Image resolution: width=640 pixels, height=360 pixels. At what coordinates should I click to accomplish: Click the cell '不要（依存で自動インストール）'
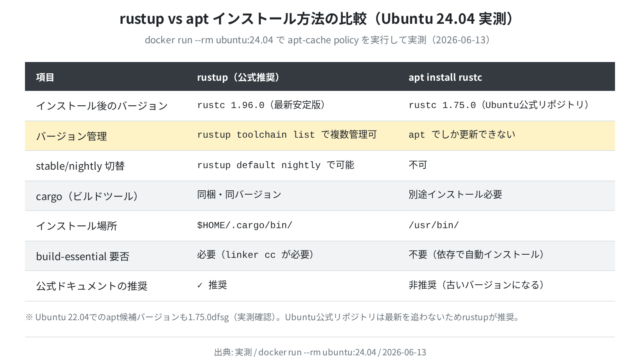pos(478,255)
